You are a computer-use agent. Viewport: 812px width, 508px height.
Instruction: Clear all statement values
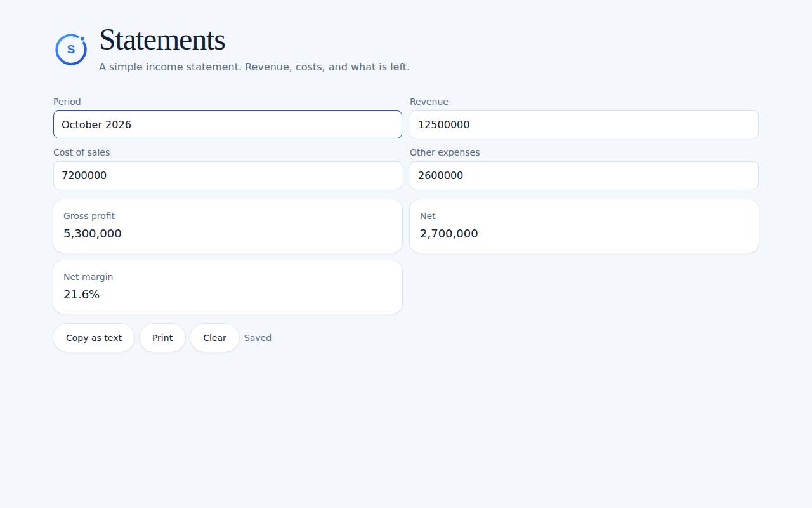click(x=214, y=338)
